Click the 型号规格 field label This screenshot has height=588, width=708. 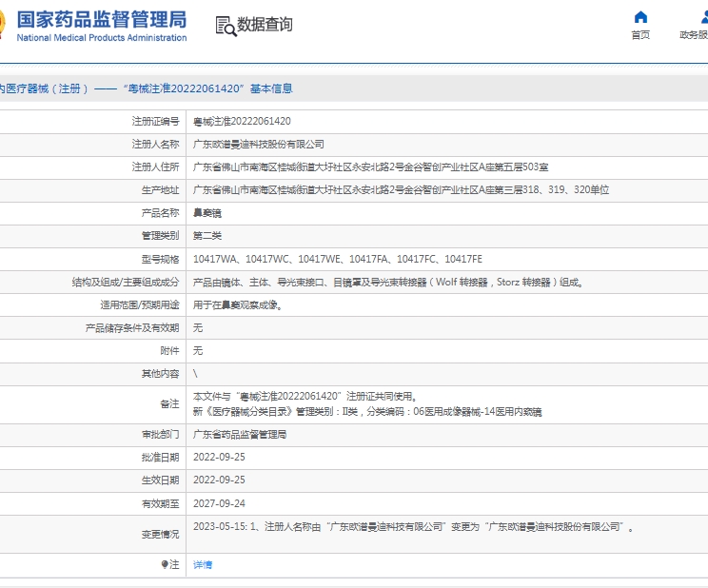[160, 259]
